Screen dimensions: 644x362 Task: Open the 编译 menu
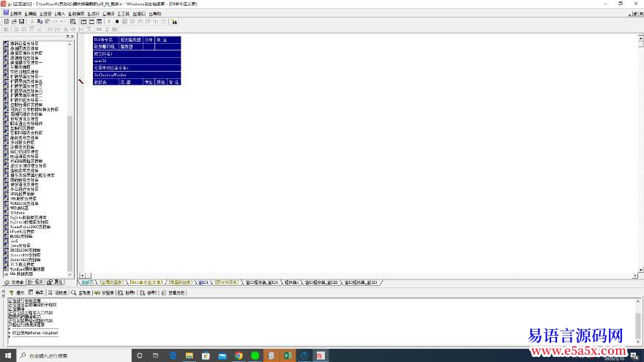pos(108,13)
